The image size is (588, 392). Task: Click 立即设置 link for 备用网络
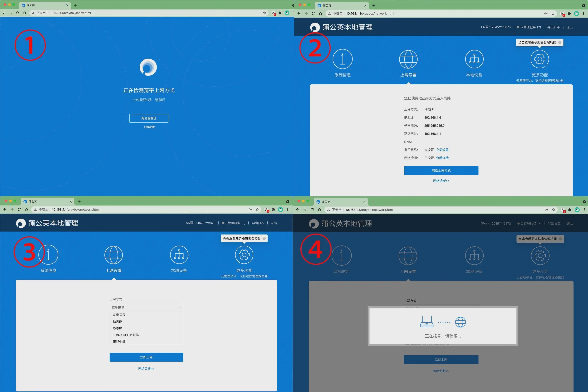[x=442, y=150]
